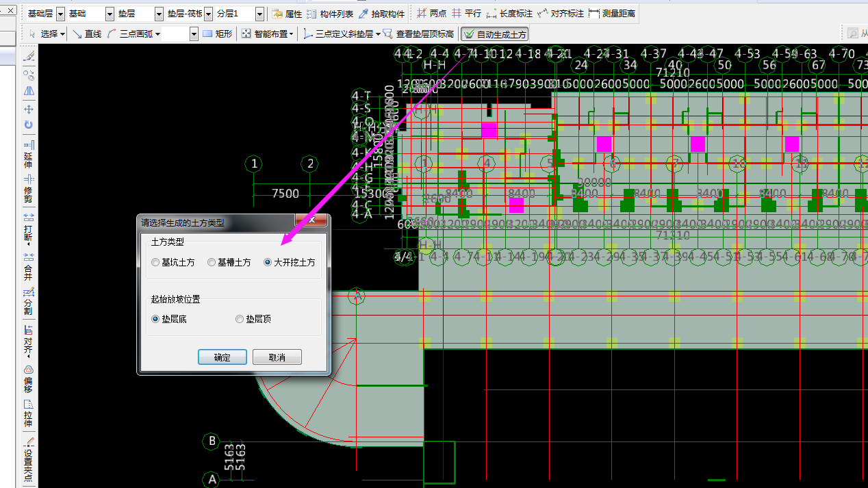The height and width of the screenshot is (488, 868).
Task: Open the 垫层-筏板 component name dropdown
Action: pyautogui.click(x=208, y=14)
